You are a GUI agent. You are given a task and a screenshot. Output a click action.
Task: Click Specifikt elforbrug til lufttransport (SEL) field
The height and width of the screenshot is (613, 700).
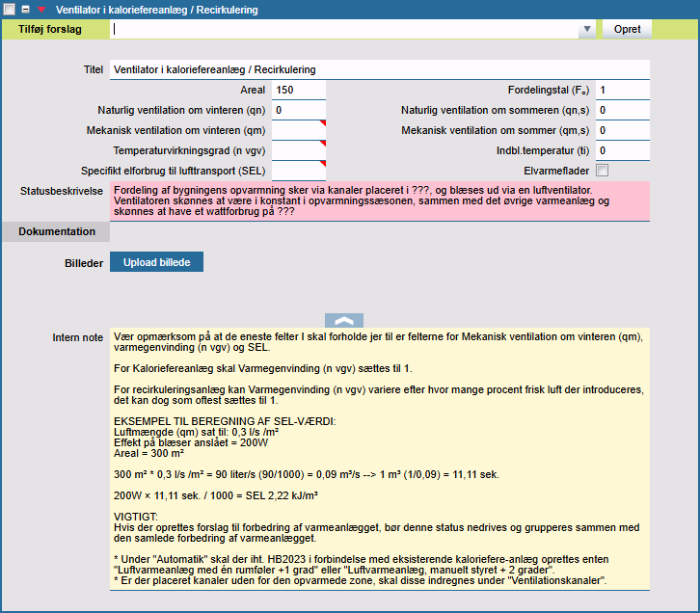298,171
